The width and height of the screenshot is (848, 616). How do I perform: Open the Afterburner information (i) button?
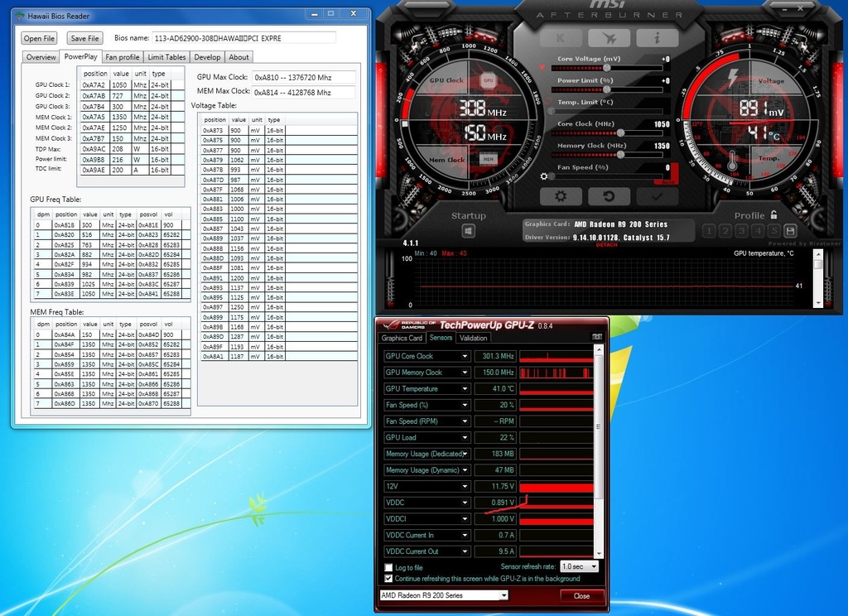tap(657, 38)
